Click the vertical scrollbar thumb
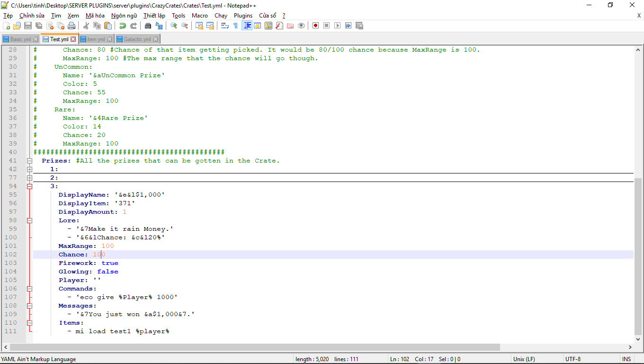 [x=638, y=256]
